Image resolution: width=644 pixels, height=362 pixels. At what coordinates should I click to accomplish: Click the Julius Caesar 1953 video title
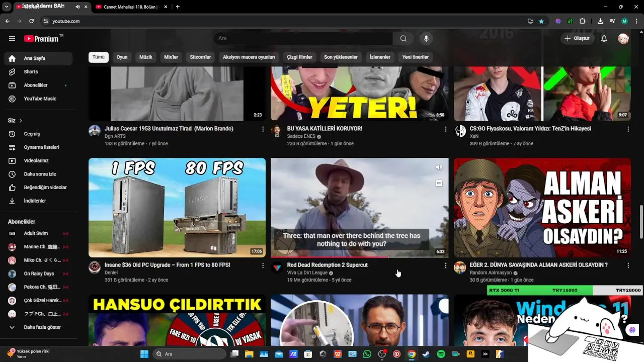169,129
